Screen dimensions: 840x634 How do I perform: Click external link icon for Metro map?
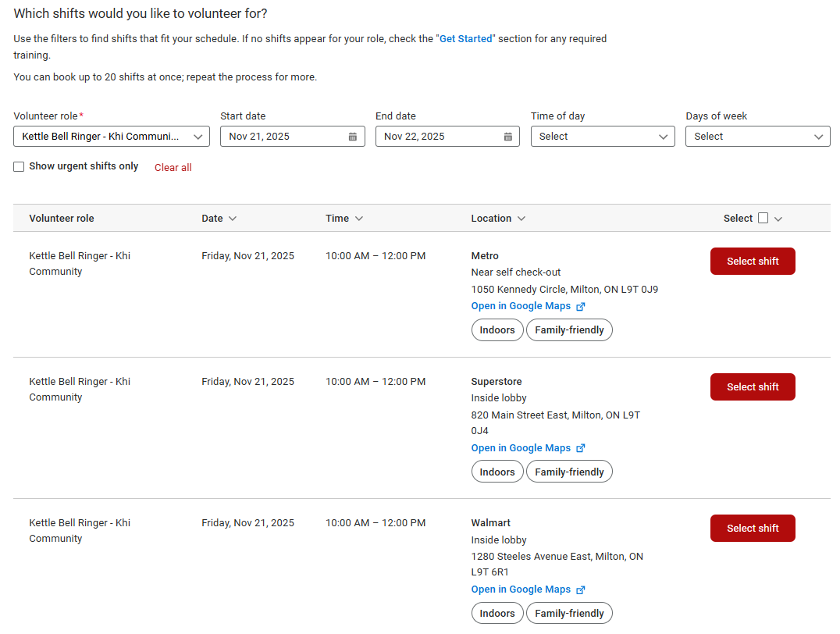coord(580,307)
